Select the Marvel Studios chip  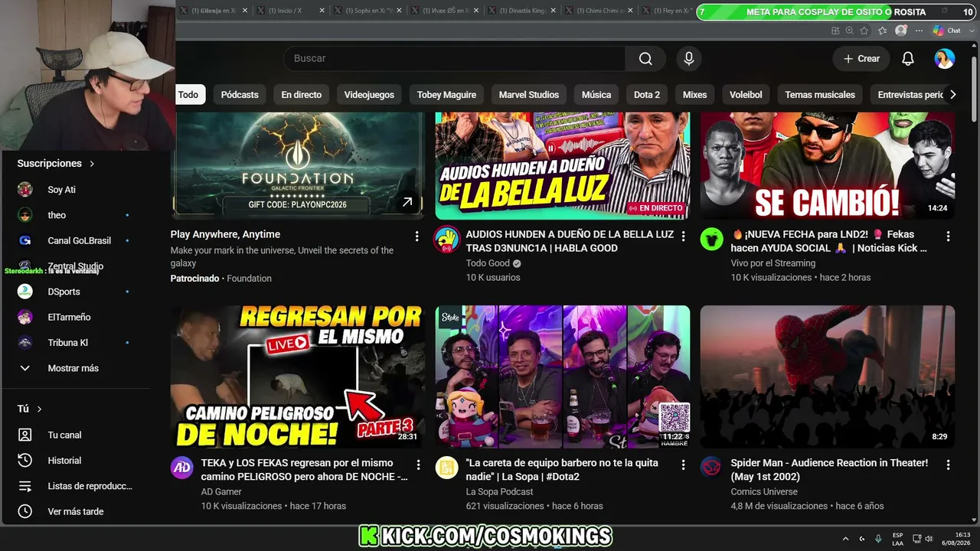pyautogui.click(x=529, y=95)
